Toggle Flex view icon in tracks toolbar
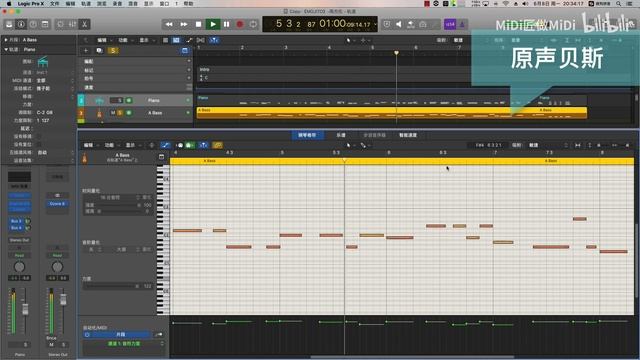Screen dimensions: 640x360 200,40
